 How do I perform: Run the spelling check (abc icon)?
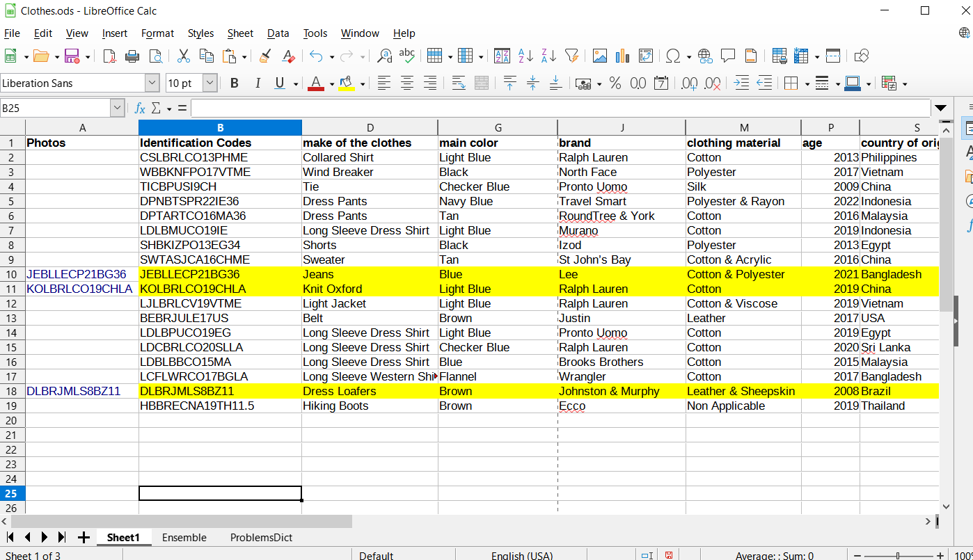407,56
